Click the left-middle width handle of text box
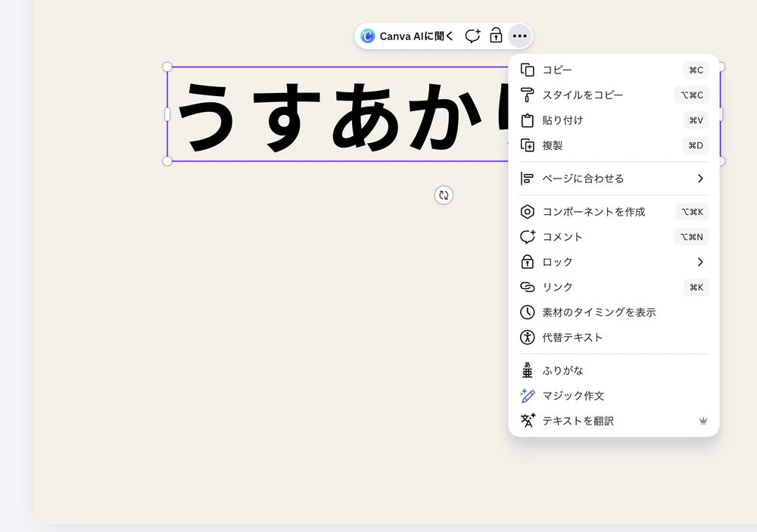The image size is (757, 532). click(167, 114)
